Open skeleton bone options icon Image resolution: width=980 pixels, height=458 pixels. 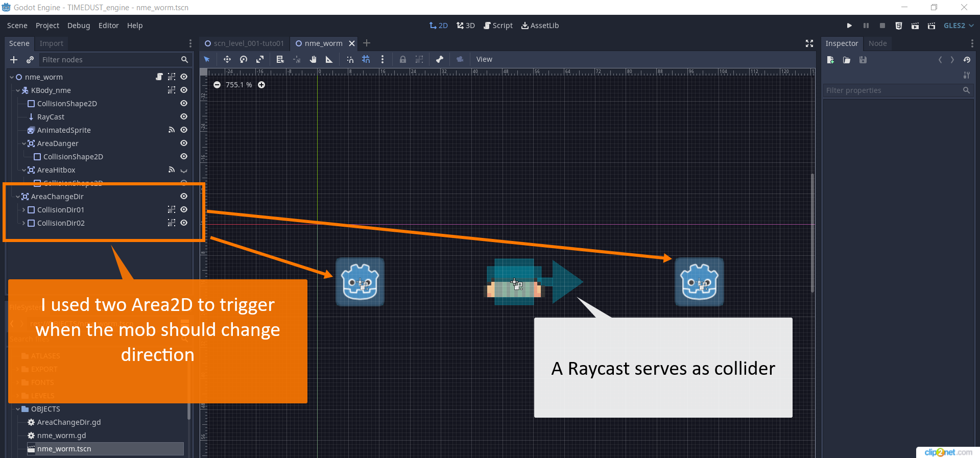[x=440, y=59]
